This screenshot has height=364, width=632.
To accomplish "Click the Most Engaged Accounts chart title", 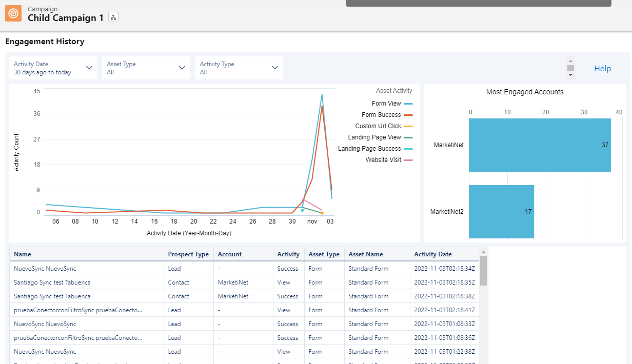I will [x=525, y=92].
